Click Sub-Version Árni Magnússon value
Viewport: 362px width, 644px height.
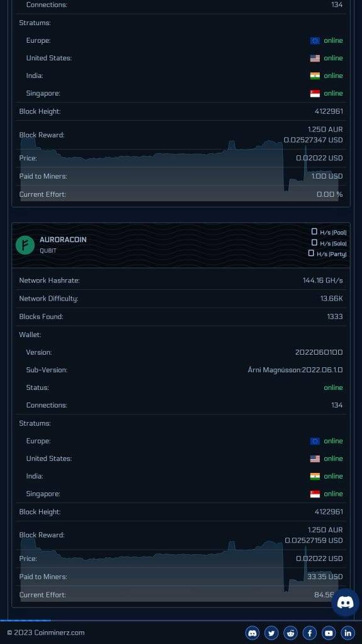pyautogui.click(x=295, y=370)
